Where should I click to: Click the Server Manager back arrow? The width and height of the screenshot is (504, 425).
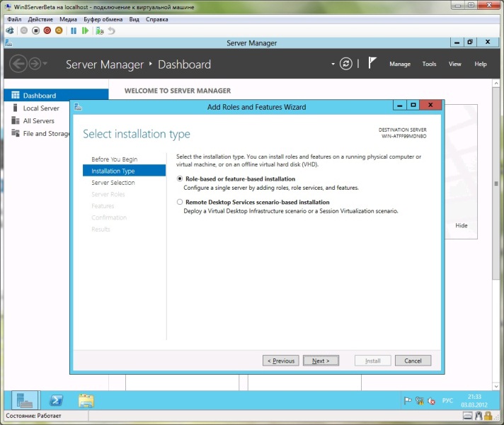(18, 64)
